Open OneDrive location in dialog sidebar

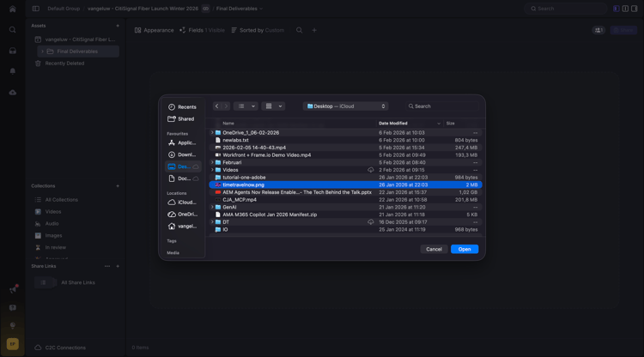pos(182,215)
